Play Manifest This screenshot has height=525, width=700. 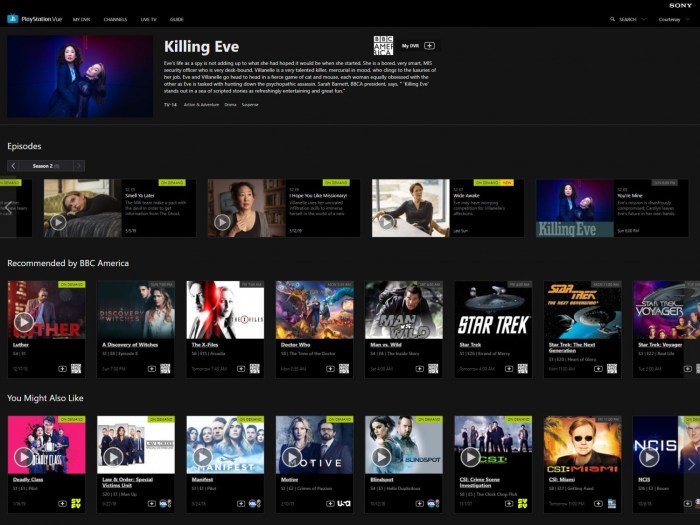[202, 457]
